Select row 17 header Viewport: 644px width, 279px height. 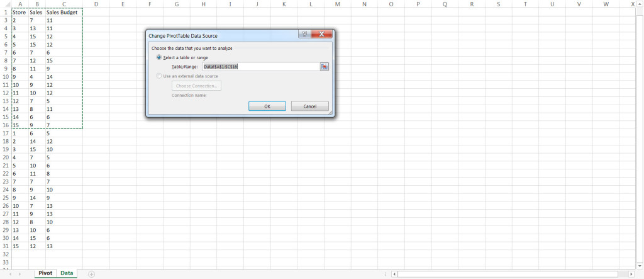tap(6, 134)
